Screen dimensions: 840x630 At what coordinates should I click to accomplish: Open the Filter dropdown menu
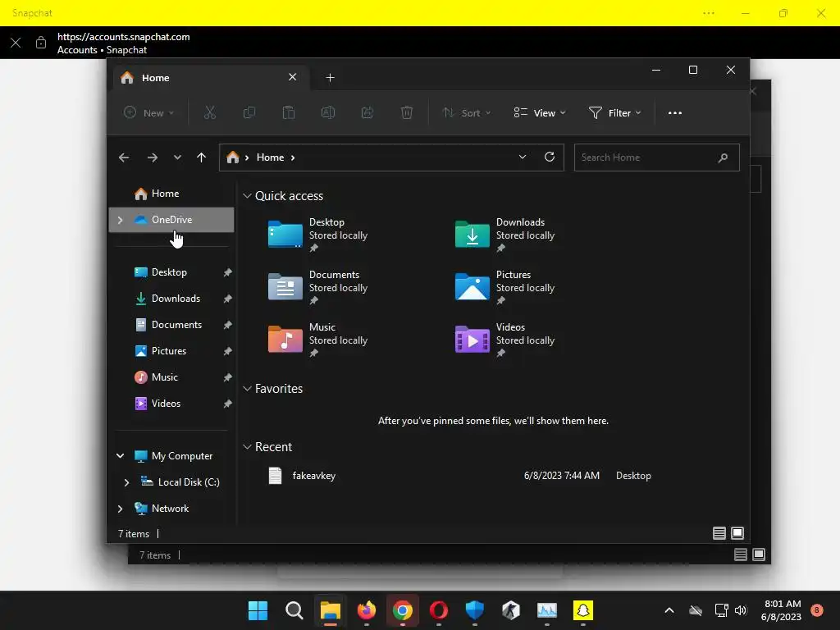point(615,113)
